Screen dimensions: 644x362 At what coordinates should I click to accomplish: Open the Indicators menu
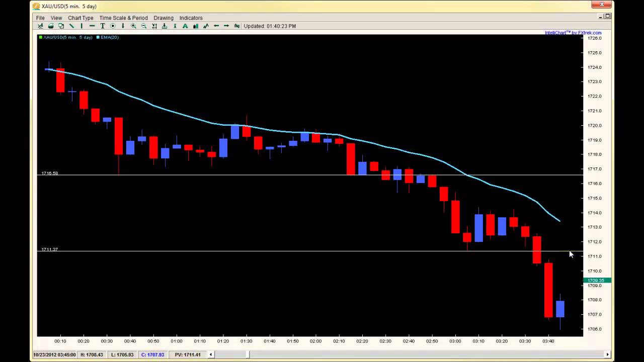click(x=191, y=18)
